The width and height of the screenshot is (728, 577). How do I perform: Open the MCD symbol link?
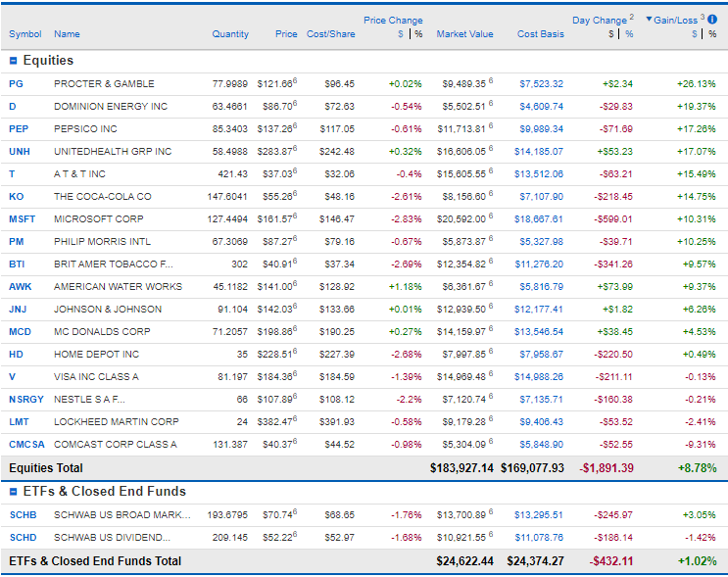click(20, 332)
